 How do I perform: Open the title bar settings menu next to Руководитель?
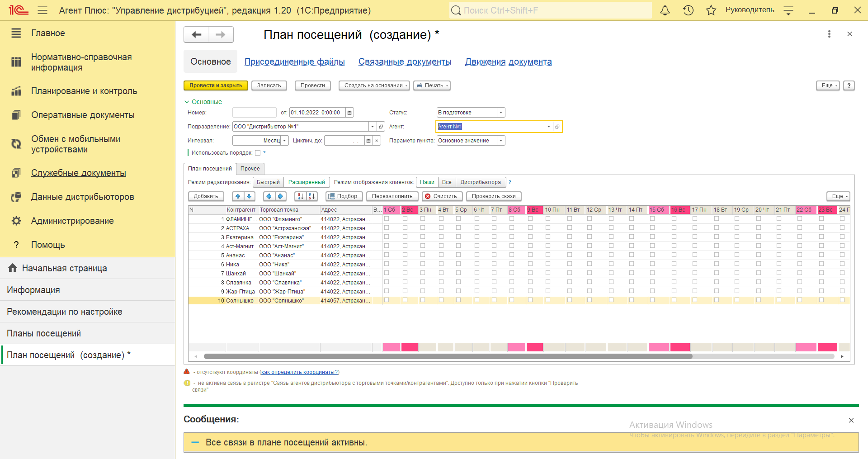pyautogui.click(x=788, y=10)
